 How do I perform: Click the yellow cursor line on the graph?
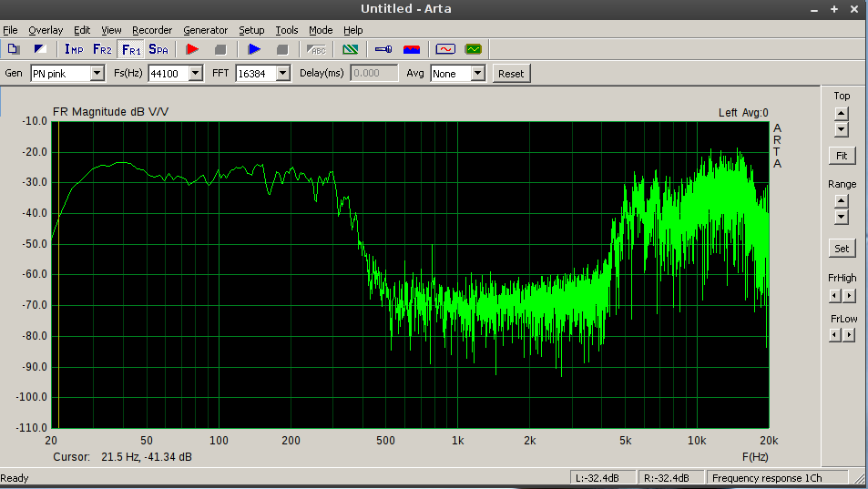tap(58, 275)
